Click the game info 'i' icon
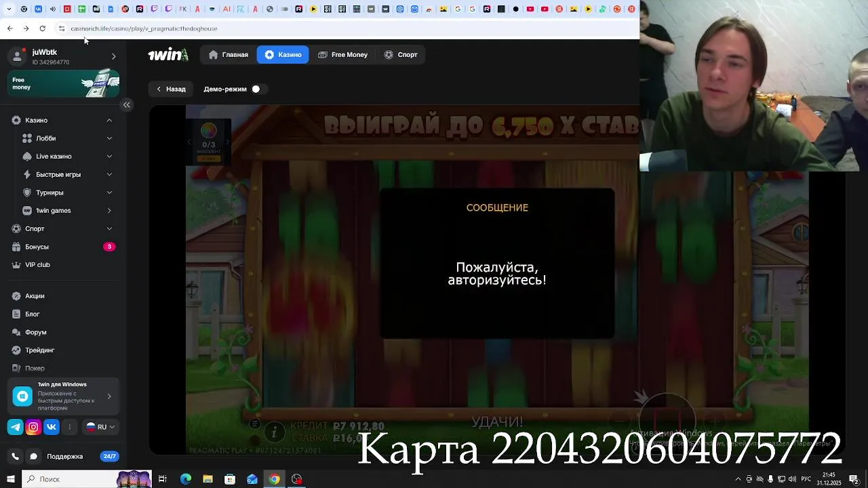The width and height of the screenshot is (868, 488). pyautogui.click(x=275, y=432)
